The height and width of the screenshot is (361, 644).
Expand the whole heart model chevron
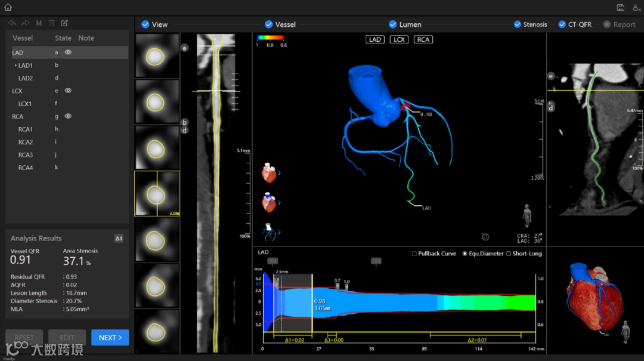(280, 174)
